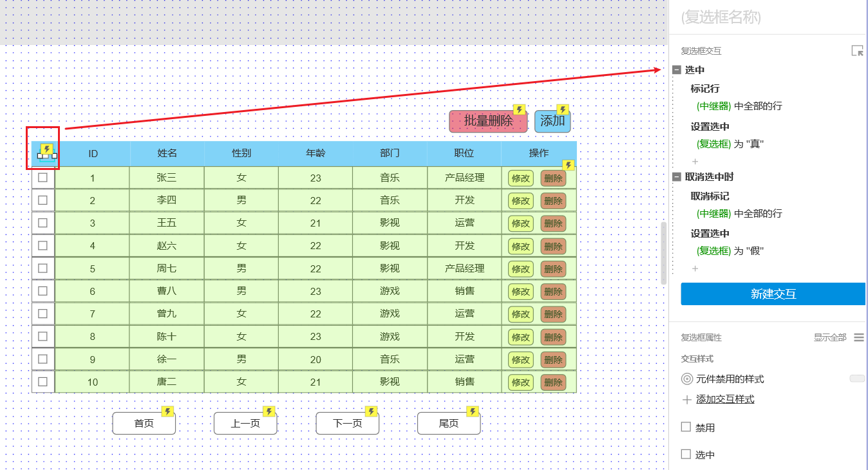Open the interaction editor popout icon
This screenshot has height=470, width=868.
tap(857, 50)
